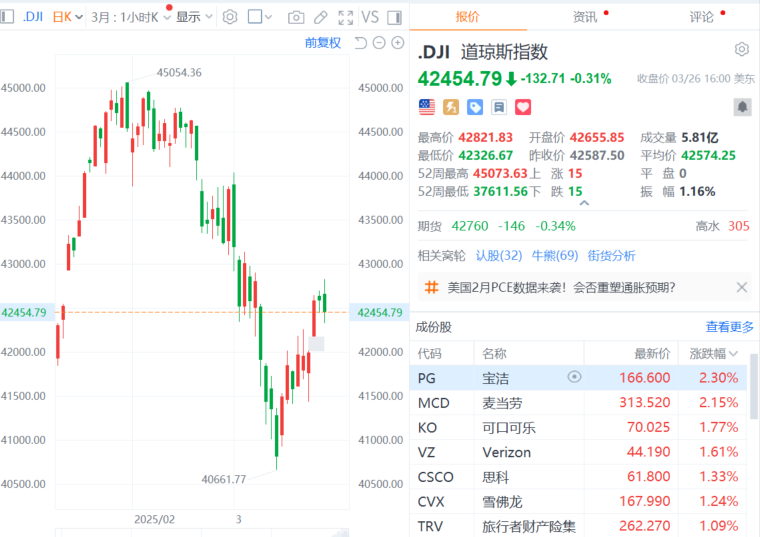
Task: Expand the 显示 display dropdown
Action: click(194, 17)
